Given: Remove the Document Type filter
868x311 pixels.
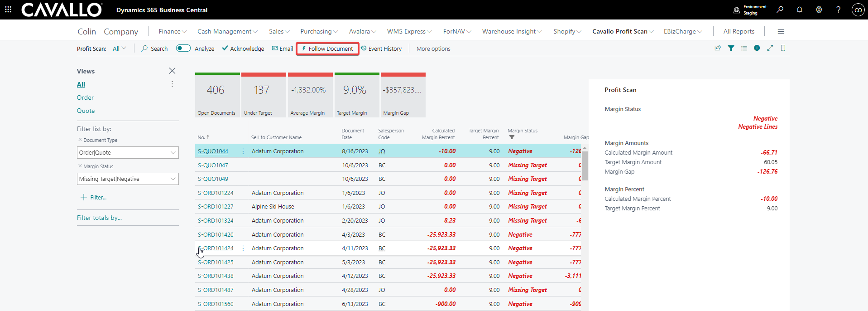Looking at the screenshot, I should (80, 140).
